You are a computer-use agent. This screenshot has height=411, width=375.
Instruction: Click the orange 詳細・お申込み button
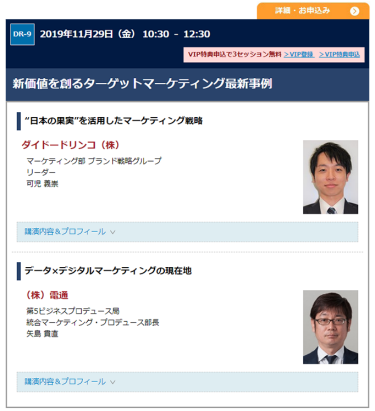(x=313, y=11)
